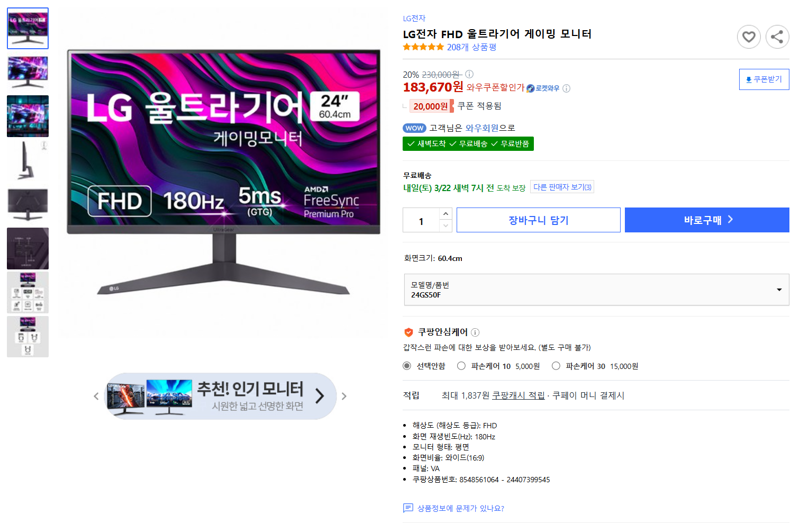
Task: Select the 파손케어 10 radio option
Action: click(x=461, y=366)
